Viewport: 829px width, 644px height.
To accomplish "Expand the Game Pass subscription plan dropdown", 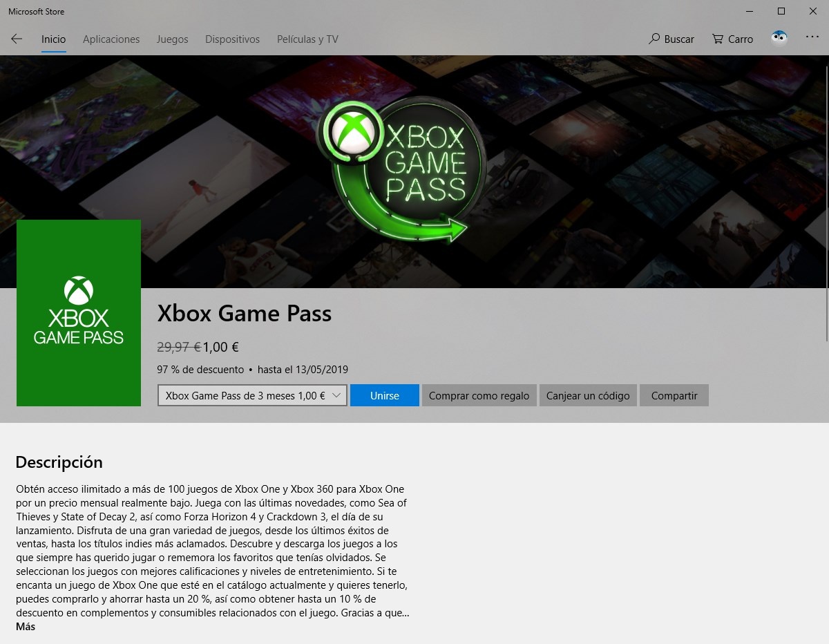I will pyautogui.click(x=252, y=395).
